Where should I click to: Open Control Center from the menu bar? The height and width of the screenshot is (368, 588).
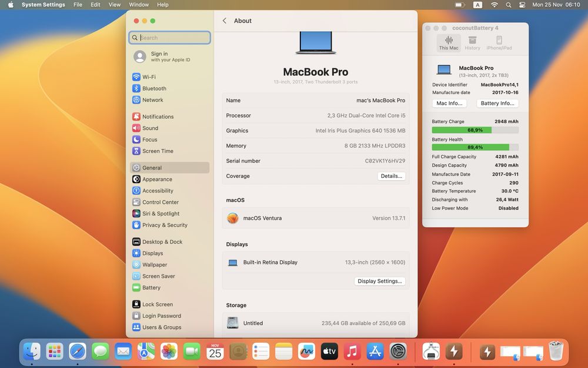[522, 5]
